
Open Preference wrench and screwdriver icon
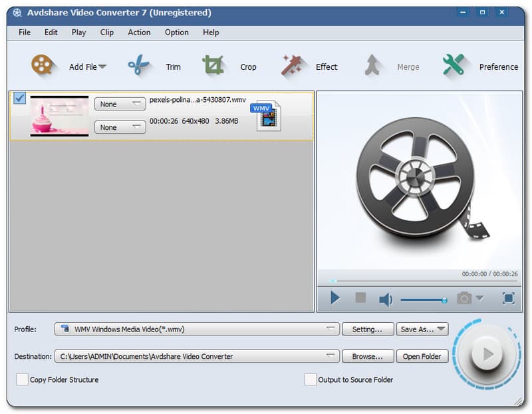[x=454, y=66]
